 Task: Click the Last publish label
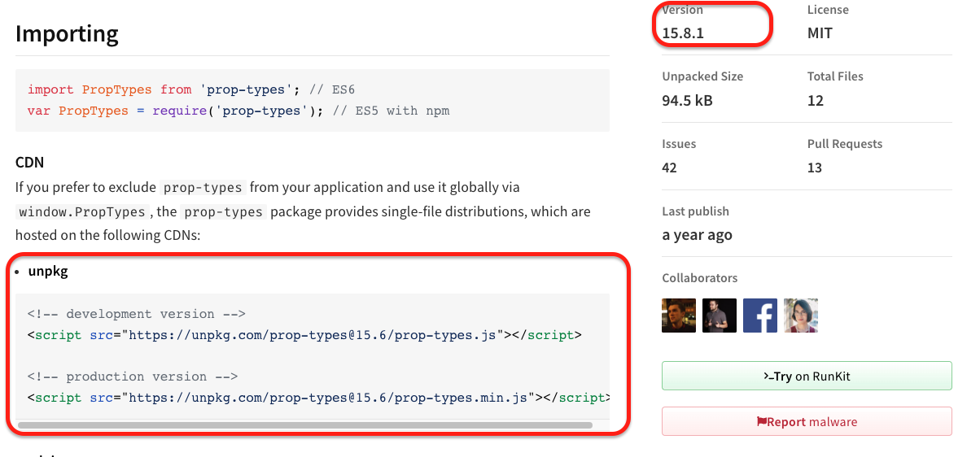click(x=695, y=211)
